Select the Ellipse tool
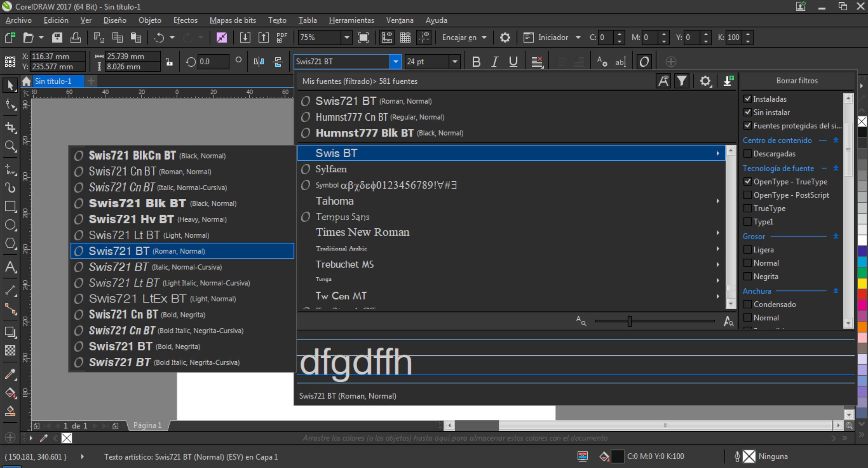 coord(10,225)
